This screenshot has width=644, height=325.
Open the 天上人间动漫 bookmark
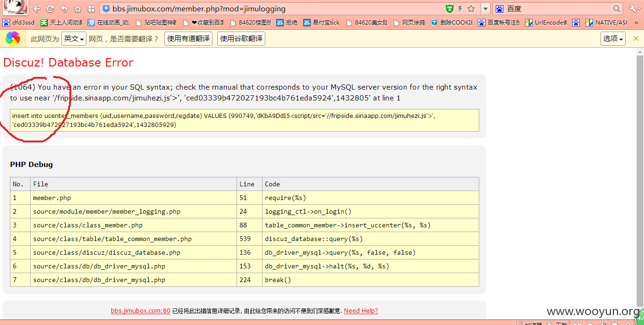pyautogui.click(x=61, y=22)
